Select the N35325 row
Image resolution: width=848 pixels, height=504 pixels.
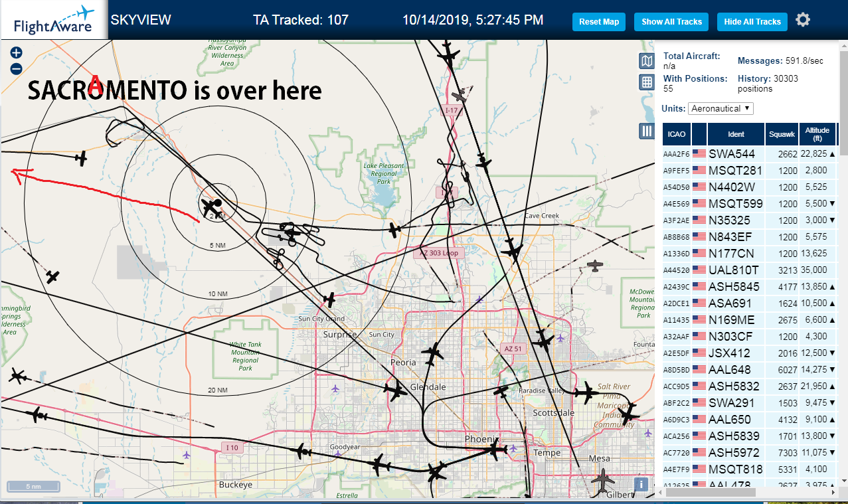[750, 220]
